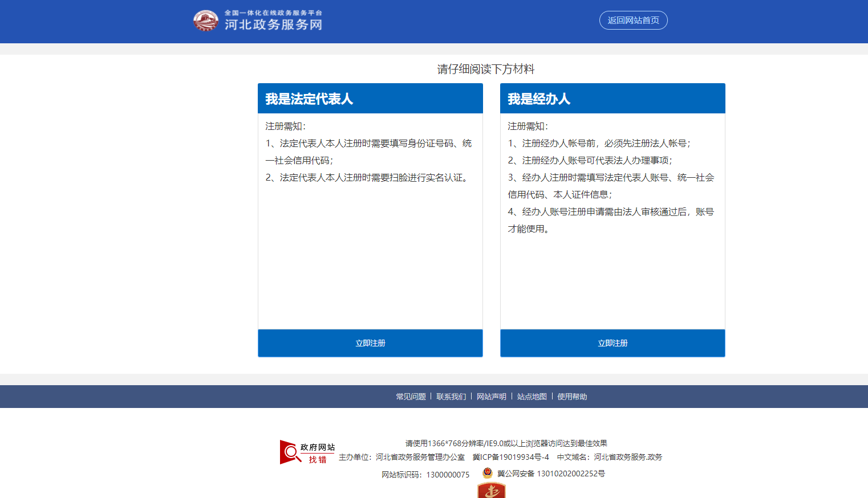Open the 使用帮助 footer link
This screenshot has height=498, width=868.
(572, 397)
